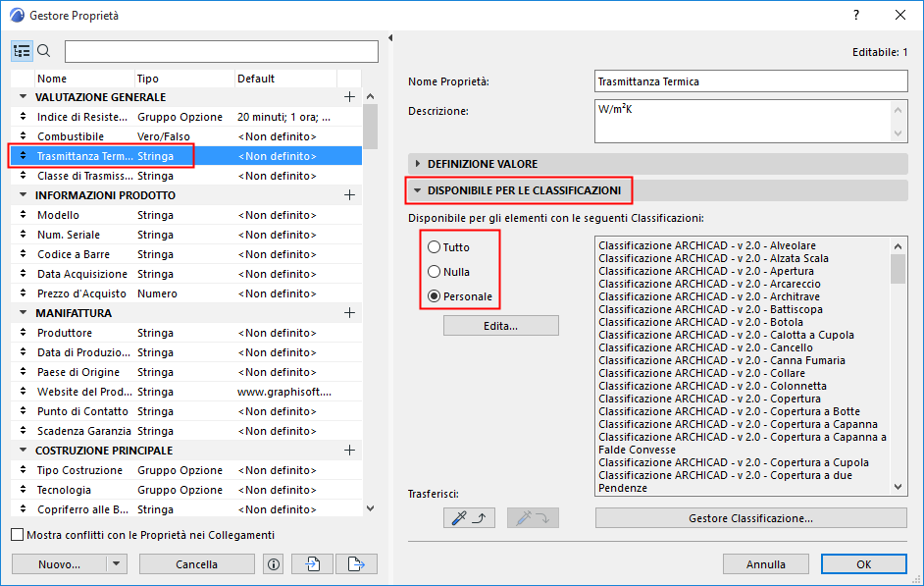Open the Edita... button
The image size is (924, 586).
501,326
